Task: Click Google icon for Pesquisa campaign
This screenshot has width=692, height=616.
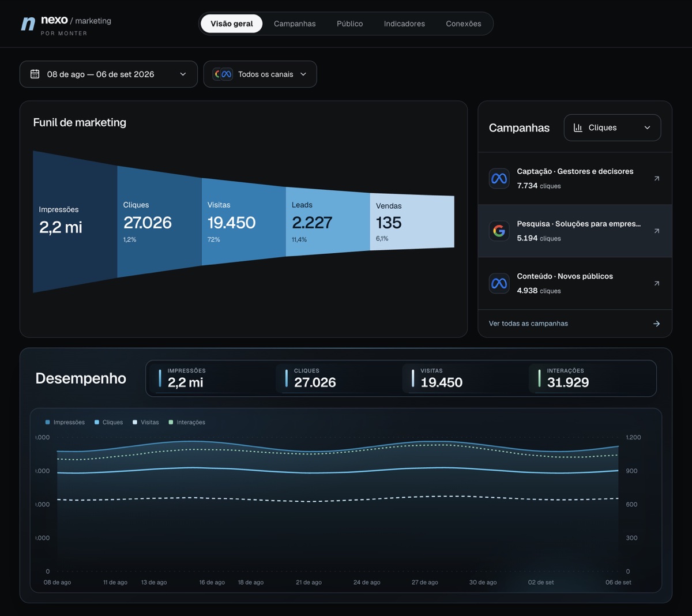Action: [x=499, y=231]
